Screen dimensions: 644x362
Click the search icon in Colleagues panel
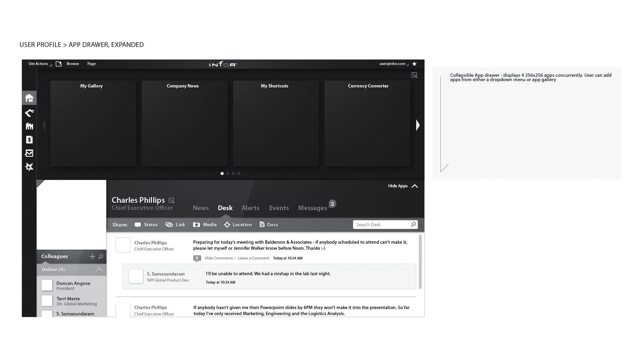[101, 257]
